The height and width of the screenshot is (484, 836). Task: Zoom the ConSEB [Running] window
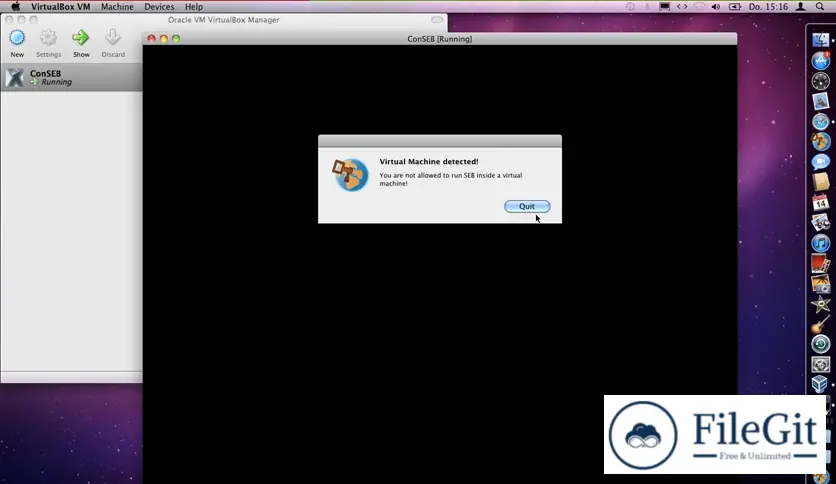(176, 39)
